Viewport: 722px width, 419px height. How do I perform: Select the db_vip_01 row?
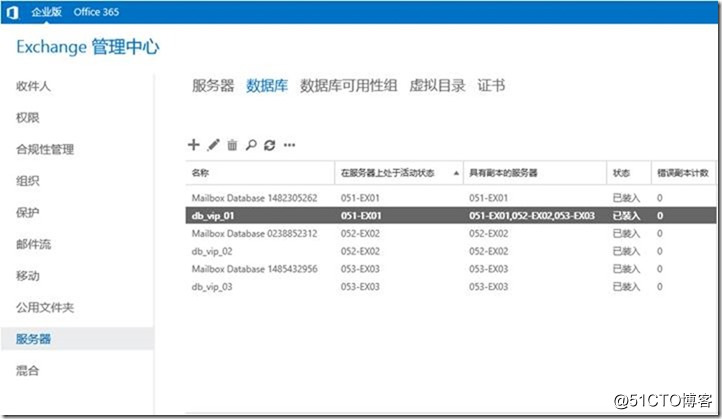451,215
